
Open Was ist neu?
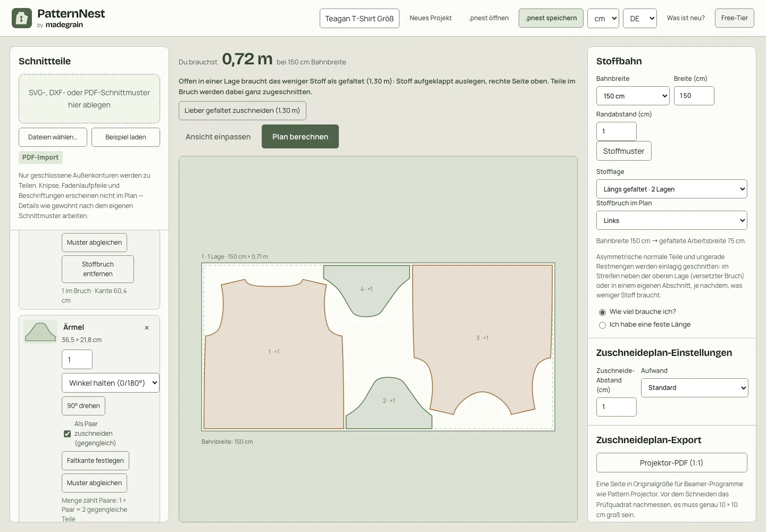[686, 18]
